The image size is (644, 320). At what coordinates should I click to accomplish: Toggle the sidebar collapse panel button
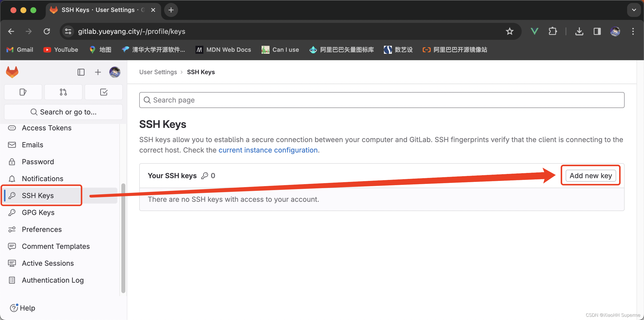point(81,72)
